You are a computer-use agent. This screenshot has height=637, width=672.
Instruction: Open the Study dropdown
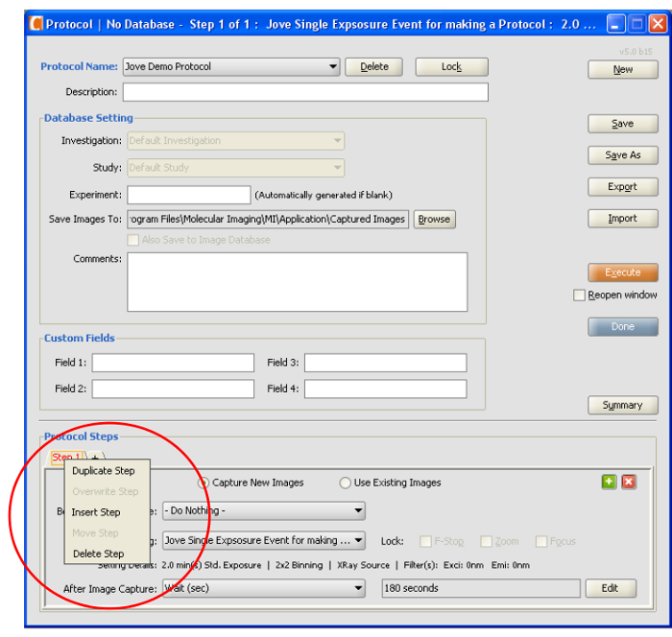236,168
